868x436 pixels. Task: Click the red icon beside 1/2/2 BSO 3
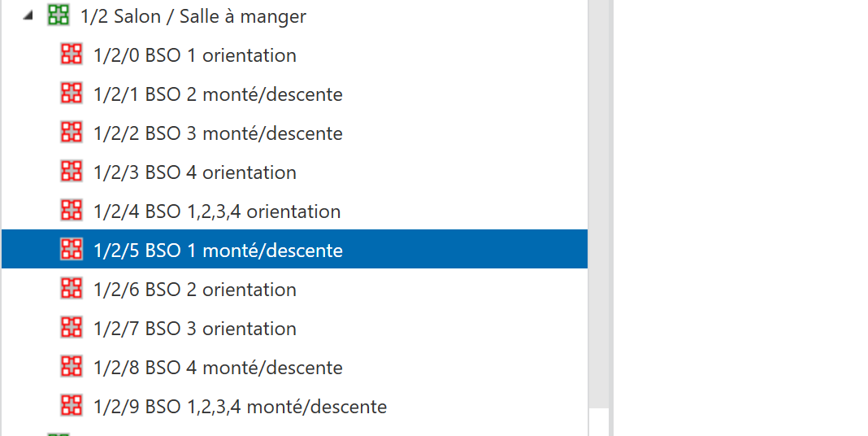(x=72, y=133)
